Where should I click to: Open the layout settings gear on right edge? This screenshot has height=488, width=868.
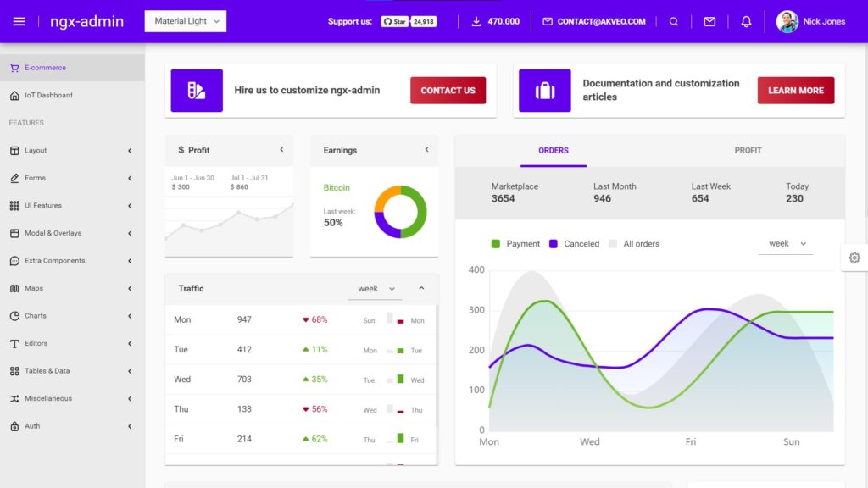click(854, 257)
